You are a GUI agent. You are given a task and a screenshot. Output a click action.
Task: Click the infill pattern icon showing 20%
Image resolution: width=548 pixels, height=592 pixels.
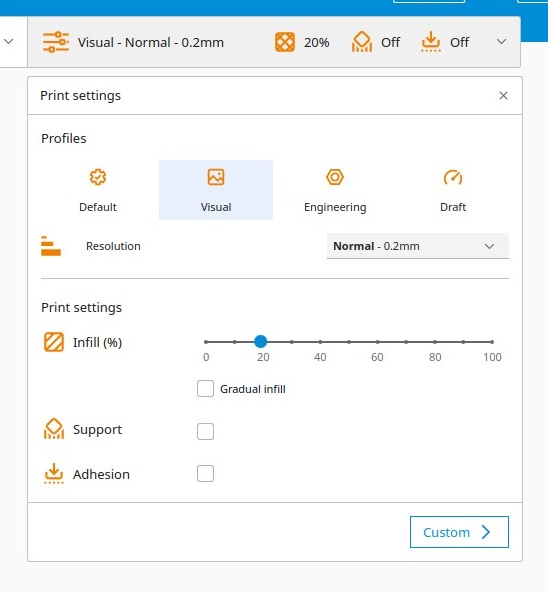coord(285,42)
